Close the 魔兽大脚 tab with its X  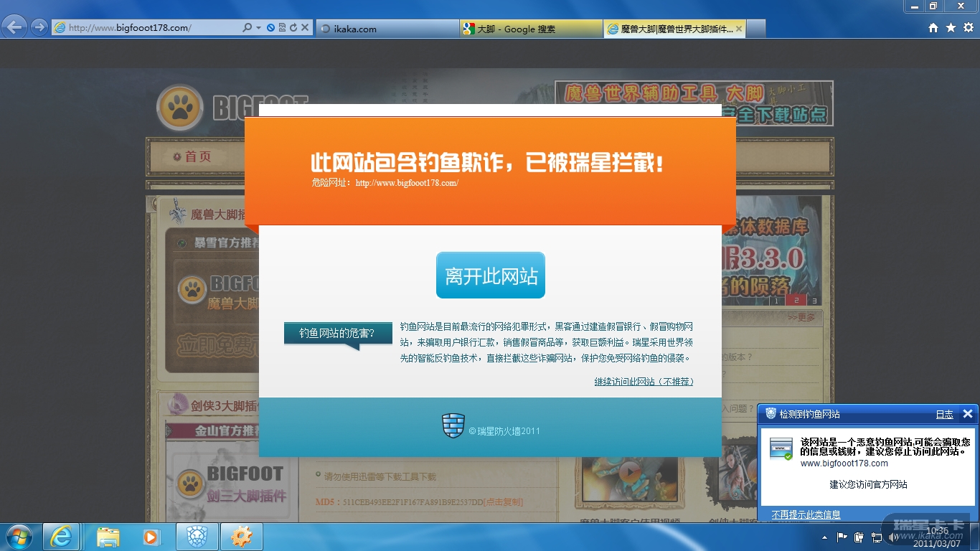pos(740,29)
